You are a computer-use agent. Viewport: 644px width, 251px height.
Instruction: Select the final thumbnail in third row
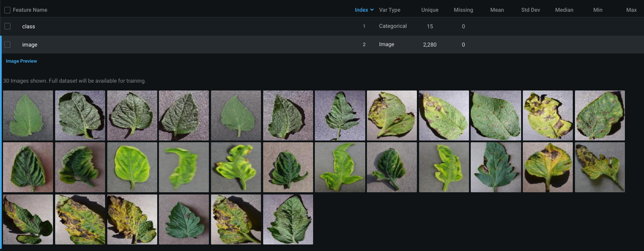click(x=287, y=219)
